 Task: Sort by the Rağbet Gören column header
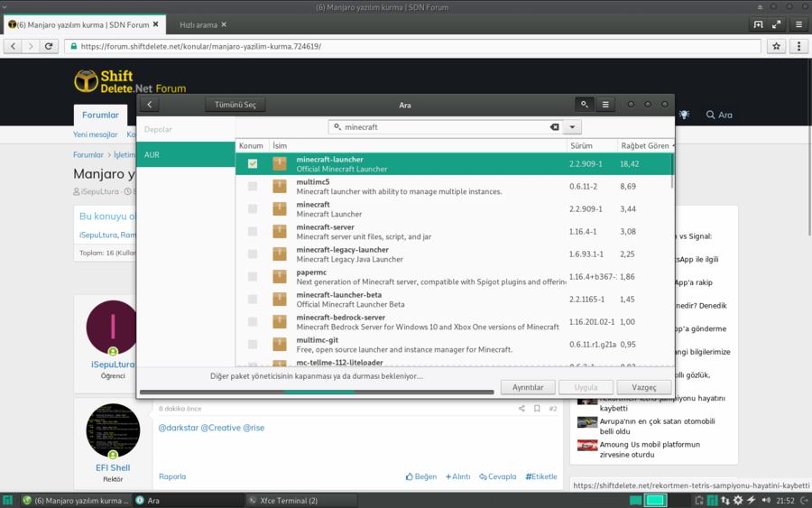point(644,145)
